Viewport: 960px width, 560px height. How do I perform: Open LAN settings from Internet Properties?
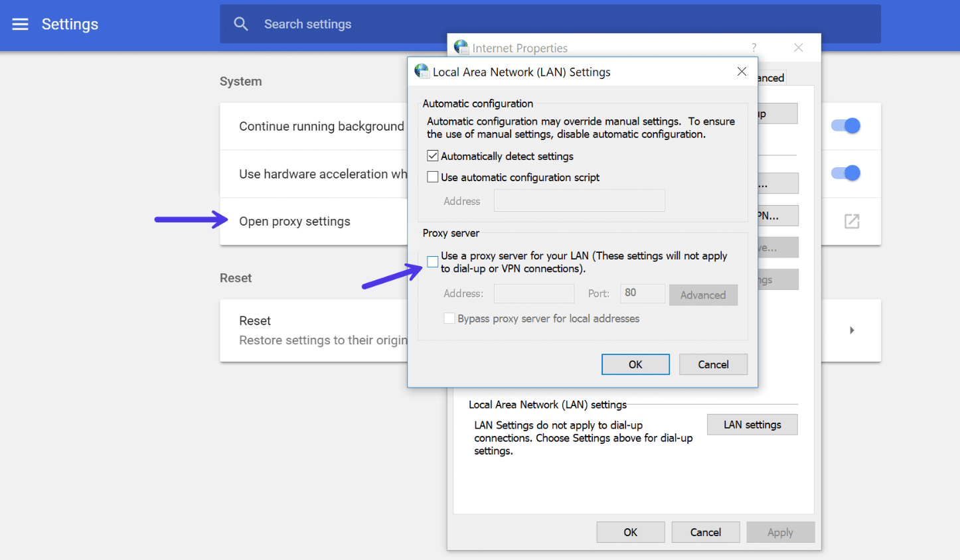pos(752,424)
